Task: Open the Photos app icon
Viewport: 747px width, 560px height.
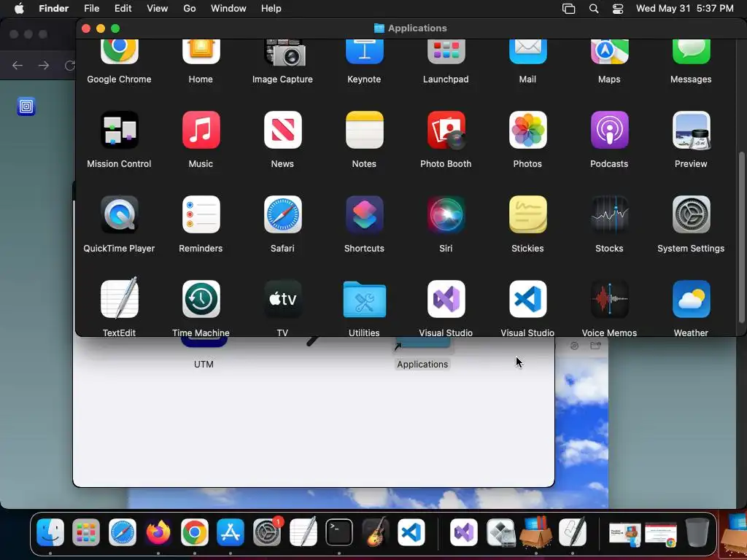Action: click(x=527, y=130)
